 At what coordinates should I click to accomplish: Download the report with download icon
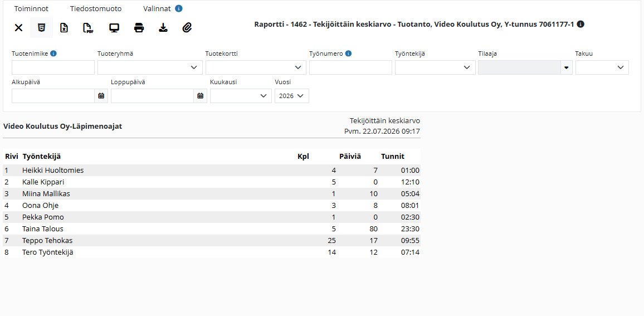coord(163,27)
